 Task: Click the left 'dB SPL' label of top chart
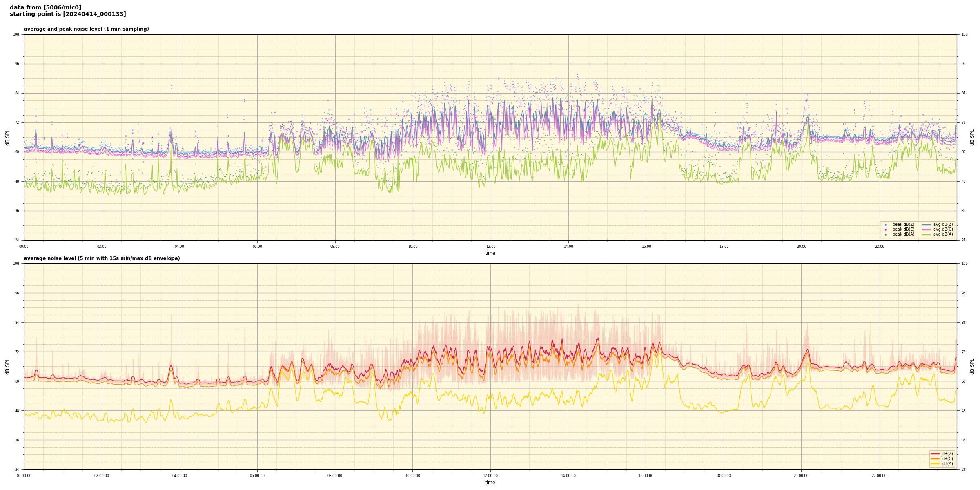pyautogui.click(x=7, y=137)
